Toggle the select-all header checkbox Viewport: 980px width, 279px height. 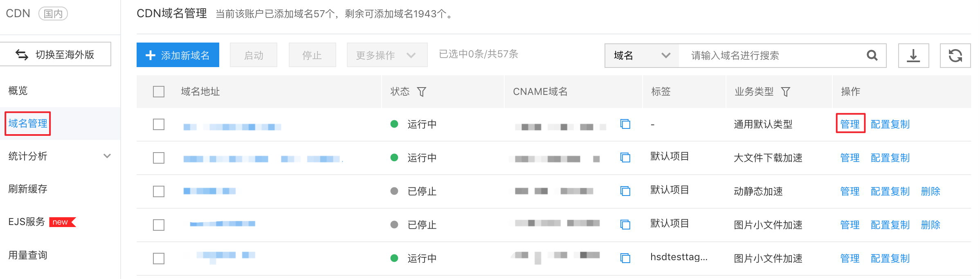tap(159, 92)
